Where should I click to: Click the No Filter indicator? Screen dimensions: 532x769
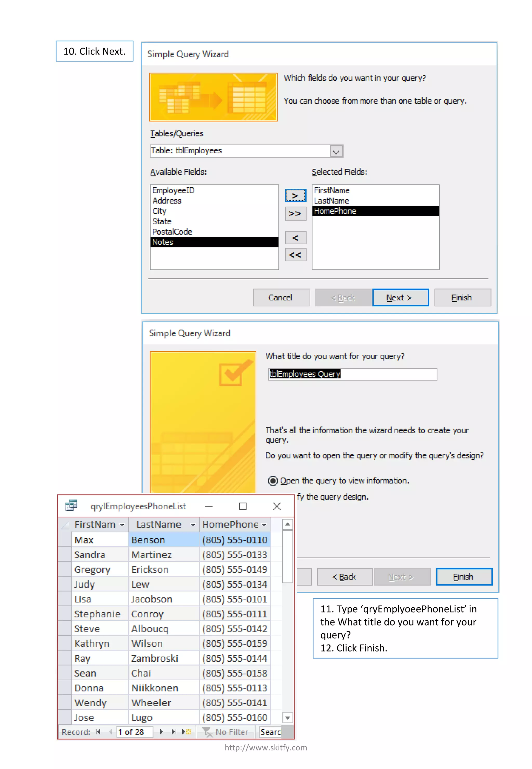226,732
